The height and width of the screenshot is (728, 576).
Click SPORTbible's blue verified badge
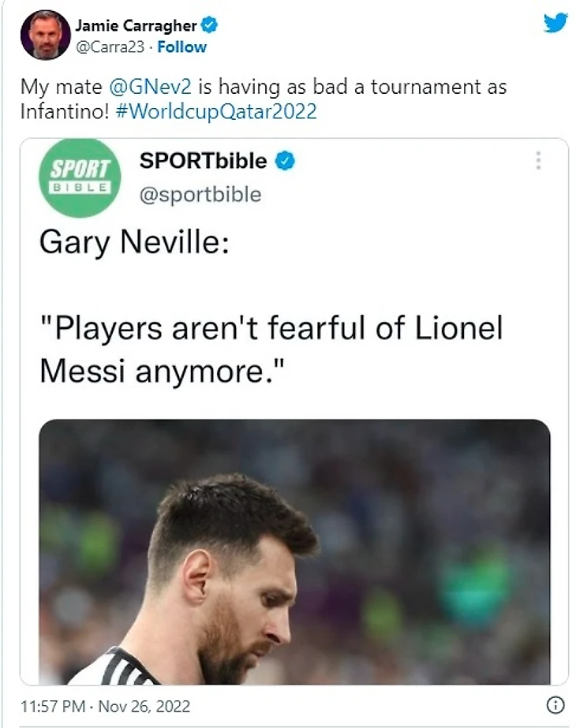tap(285, 162)
